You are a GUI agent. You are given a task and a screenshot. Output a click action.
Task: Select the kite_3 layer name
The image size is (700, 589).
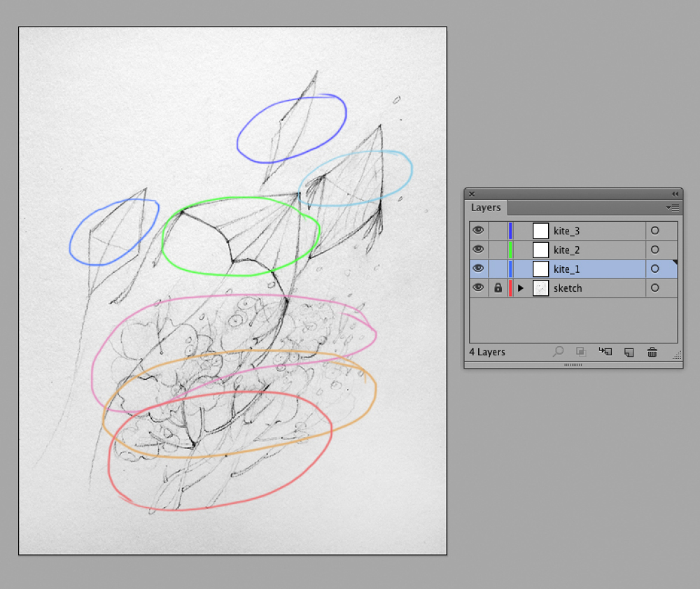(566, 231)
